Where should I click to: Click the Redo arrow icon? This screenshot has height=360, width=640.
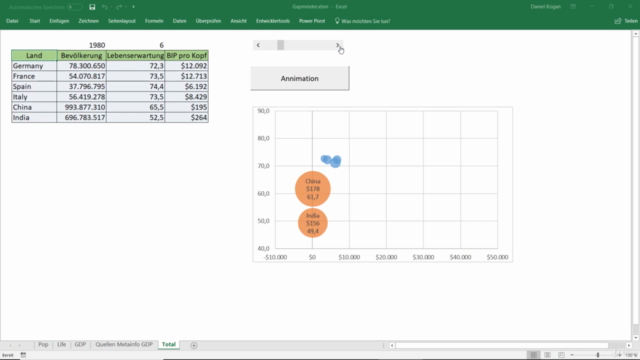click(119, 7)
